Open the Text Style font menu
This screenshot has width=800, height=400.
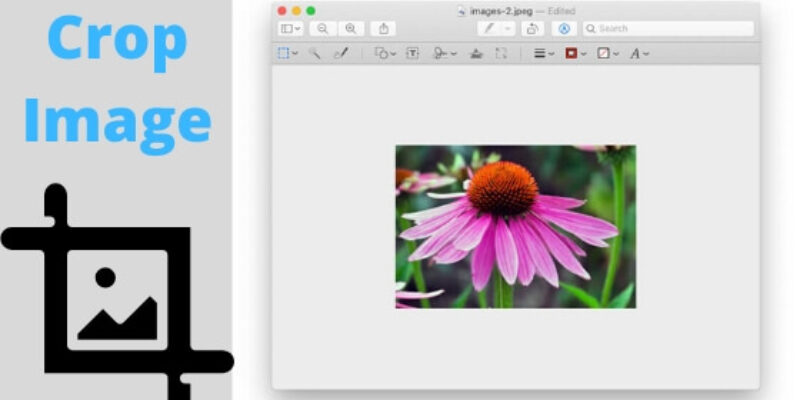(x=639, y=53)
